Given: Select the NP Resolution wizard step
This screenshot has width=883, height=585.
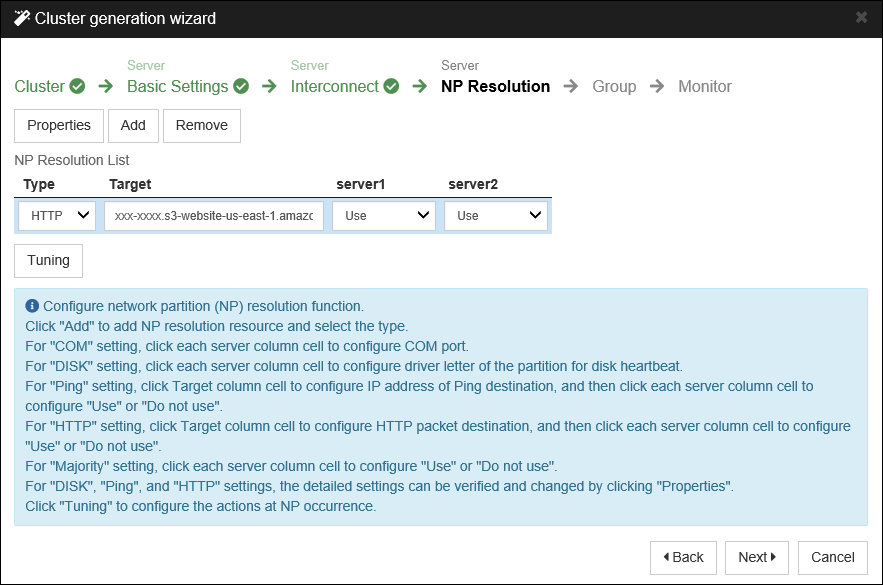Looking at the screenshot, I should coord(493,86).
